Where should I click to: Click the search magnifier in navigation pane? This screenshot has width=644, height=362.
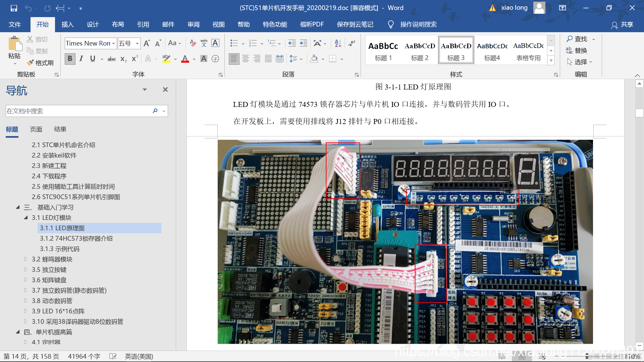tap(155, 111)
